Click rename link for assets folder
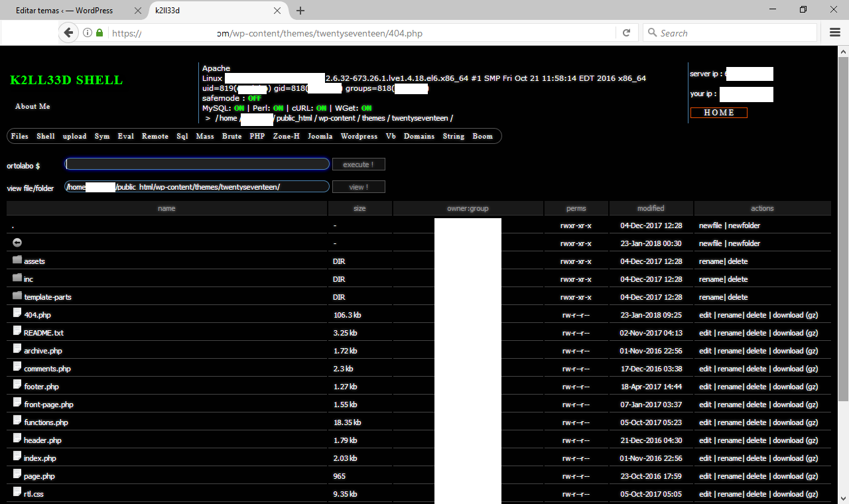Viewport: 849px width, 504px height. pos(711,261)
